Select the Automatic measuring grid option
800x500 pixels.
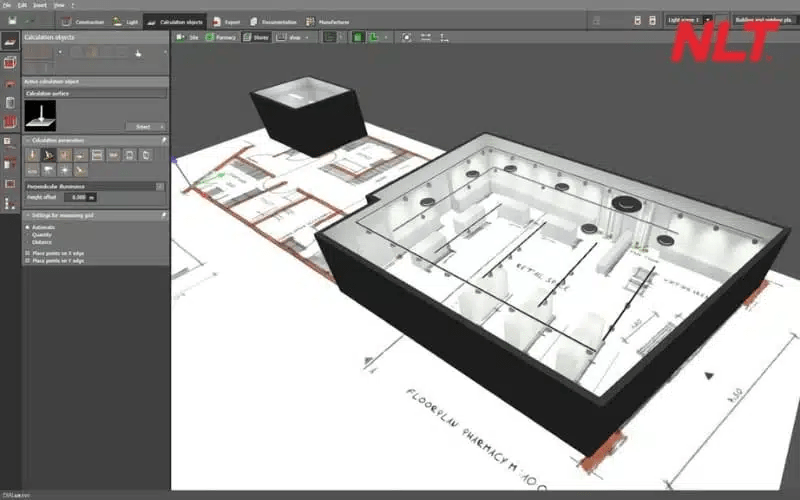point(28,228)
